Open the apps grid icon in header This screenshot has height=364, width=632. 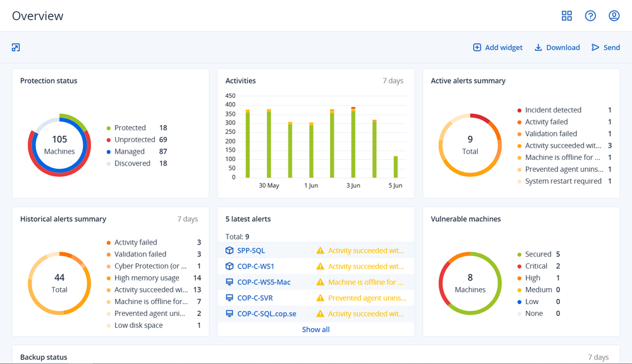(567, 16)
